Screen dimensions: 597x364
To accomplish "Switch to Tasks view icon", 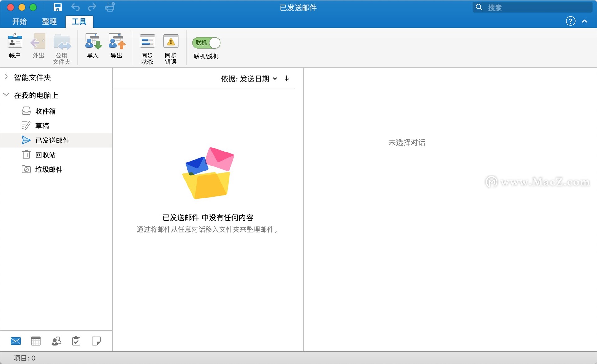I will 76,341.
